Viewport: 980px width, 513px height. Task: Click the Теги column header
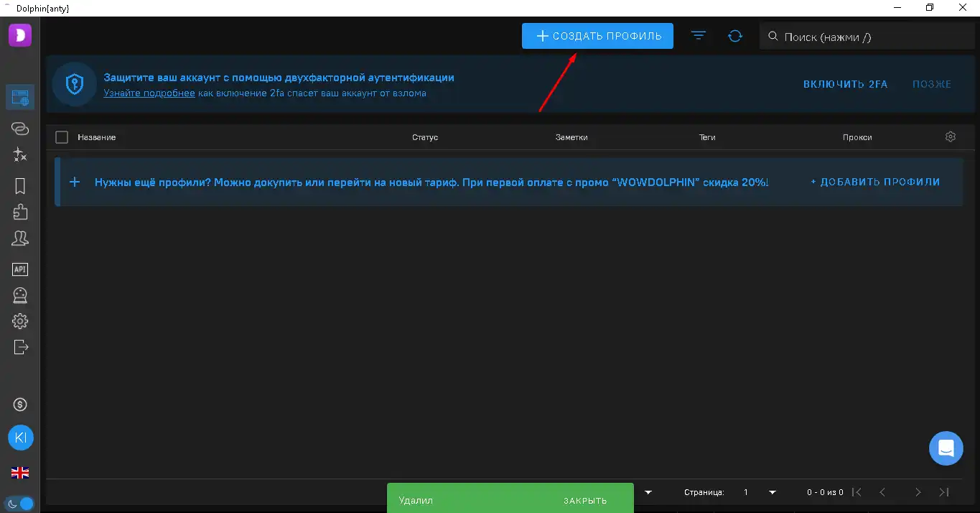[707, 137]
